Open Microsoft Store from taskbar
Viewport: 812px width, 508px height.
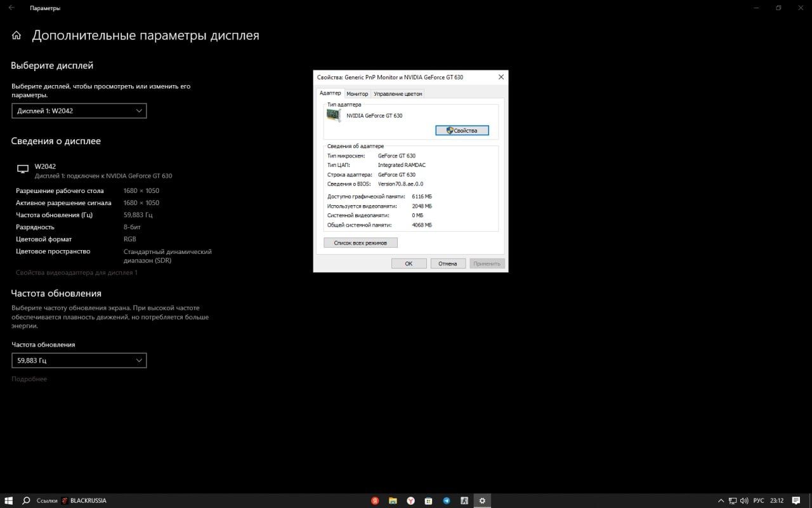429,500
